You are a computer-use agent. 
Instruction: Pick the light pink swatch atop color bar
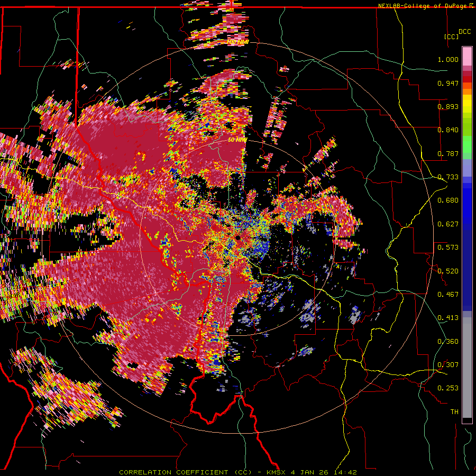click(467, 56)
